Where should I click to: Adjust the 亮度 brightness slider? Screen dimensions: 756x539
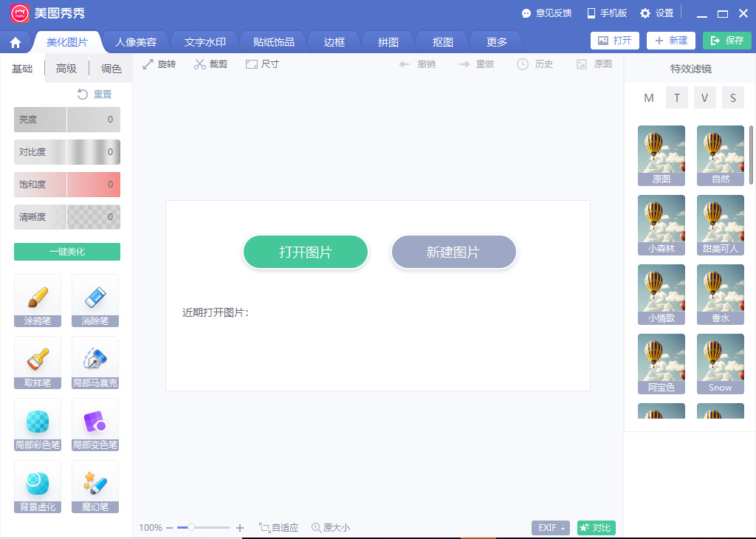click(67, 120)
